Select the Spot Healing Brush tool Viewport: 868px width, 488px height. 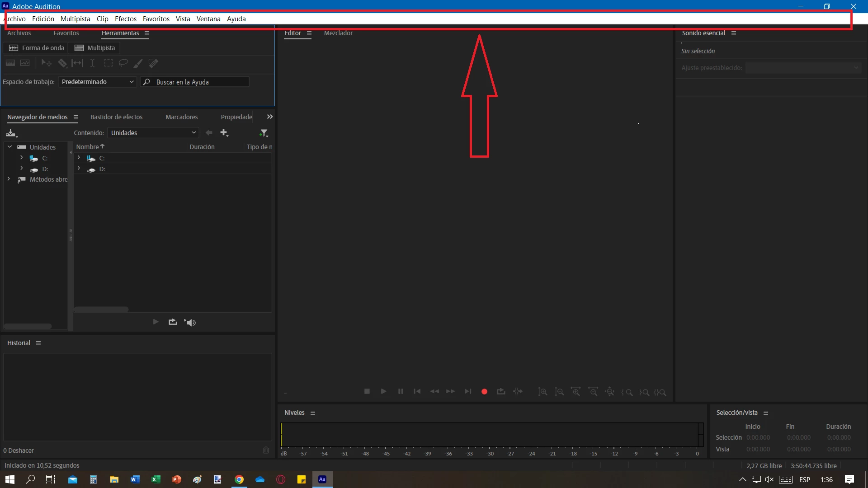point(154,63)
